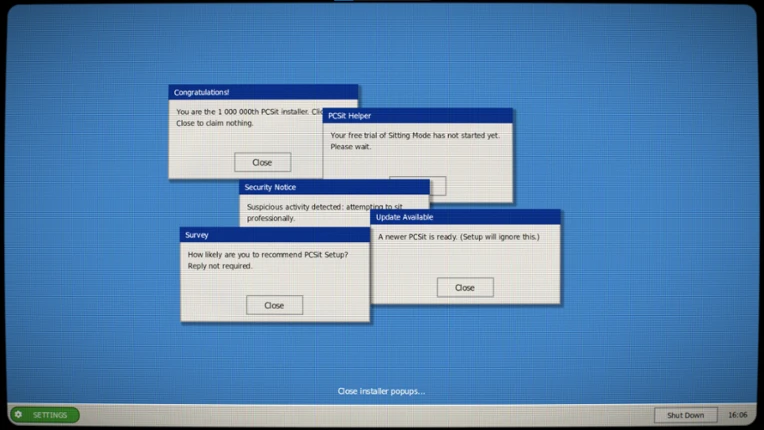The width and height of the screenshot is (764, 430).
Task: Click 'Reply not required.' text
Action: [x=220, y=266]
